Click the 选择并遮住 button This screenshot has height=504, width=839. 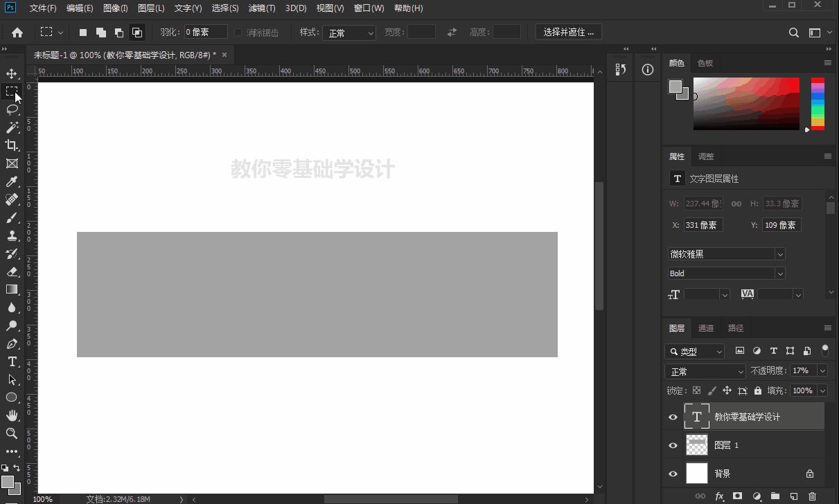[x=568, y=31]
